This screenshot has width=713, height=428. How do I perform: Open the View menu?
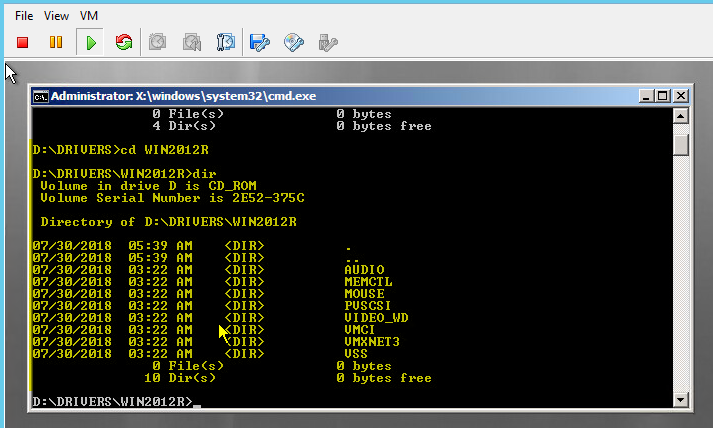coord(56,16)
